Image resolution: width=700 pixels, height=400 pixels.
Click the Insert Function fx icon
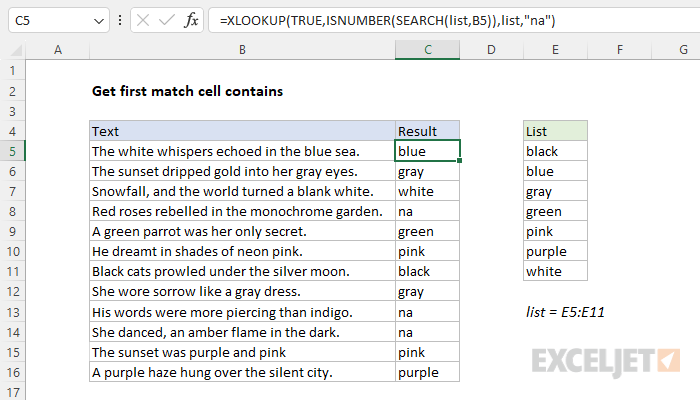[x=191, y=21]
